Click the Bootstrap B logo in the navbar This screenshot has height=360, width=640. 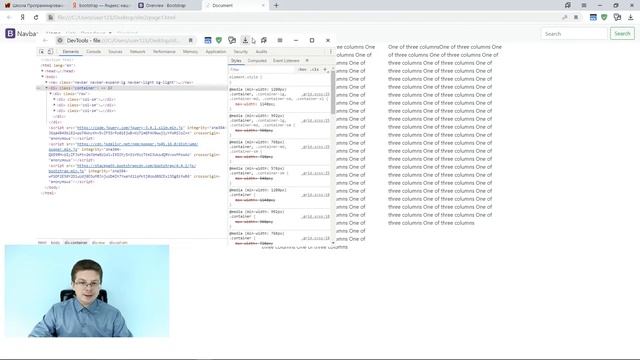(10, 33)
